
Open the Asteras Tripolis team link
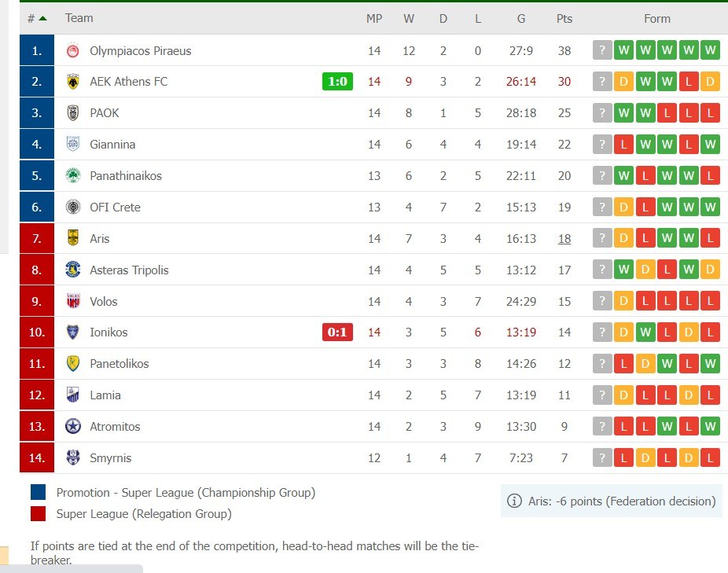coord(129,270)
